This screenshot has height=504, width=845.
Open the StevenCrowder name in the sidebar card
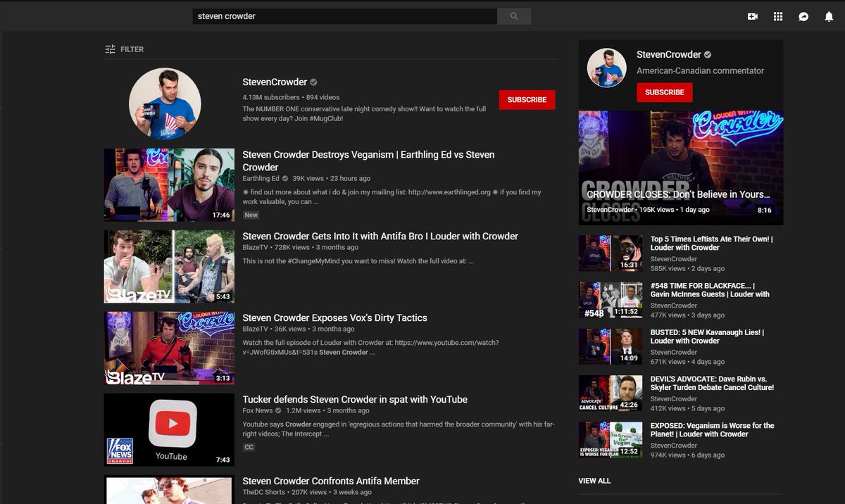coord(669,54)
